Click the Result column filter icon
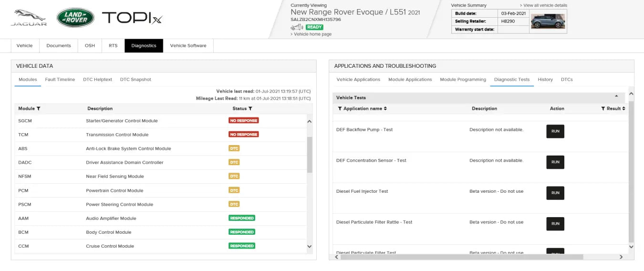 pos(603,109)
